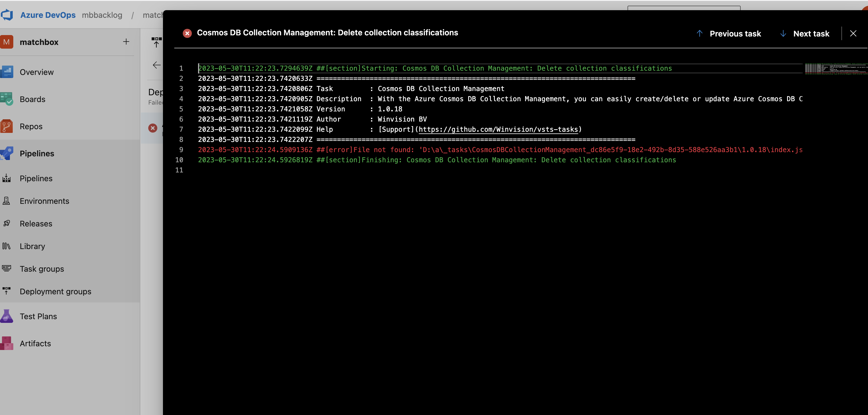
Task: Open Task groups via its icon
Action: [x=7, y=269]
